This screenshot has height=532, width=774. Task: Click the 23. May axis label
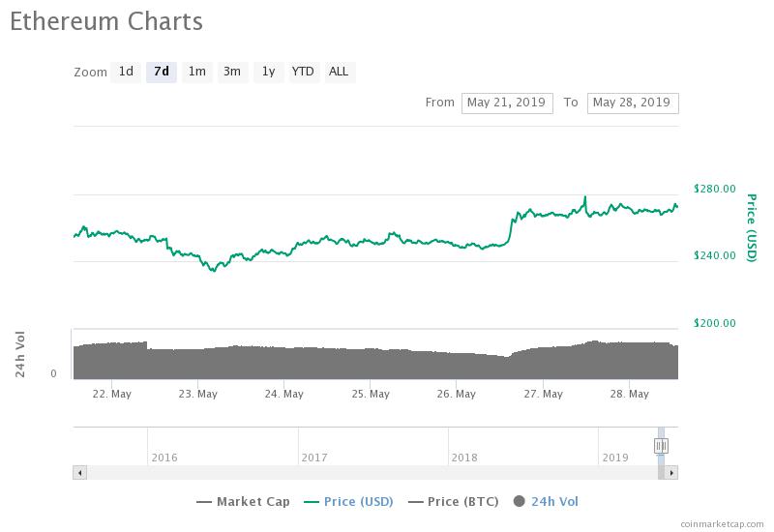point(198,394)
